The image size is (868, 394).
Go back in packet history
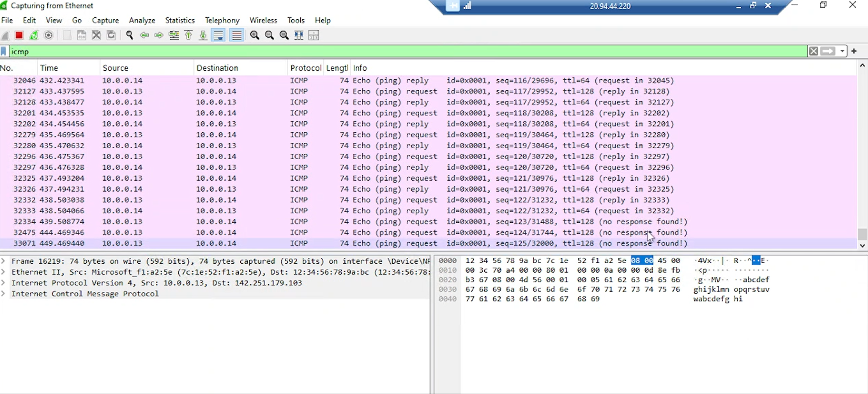(x=144, y=36)
